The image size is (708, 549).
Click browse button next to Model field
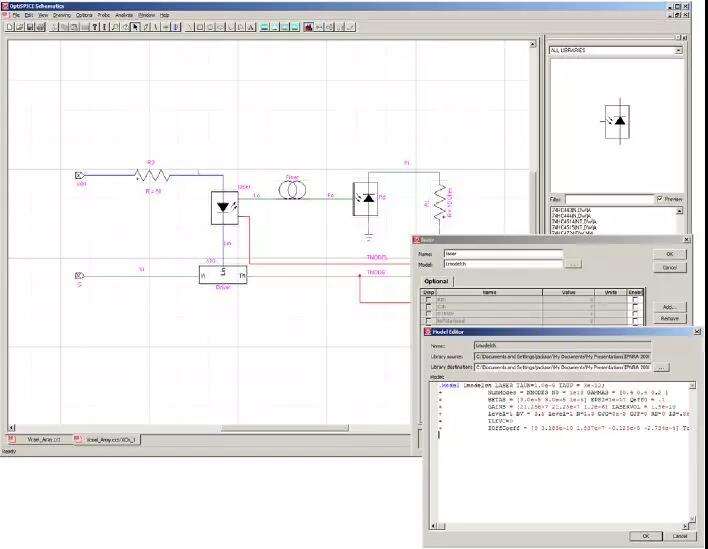(573, 264)
